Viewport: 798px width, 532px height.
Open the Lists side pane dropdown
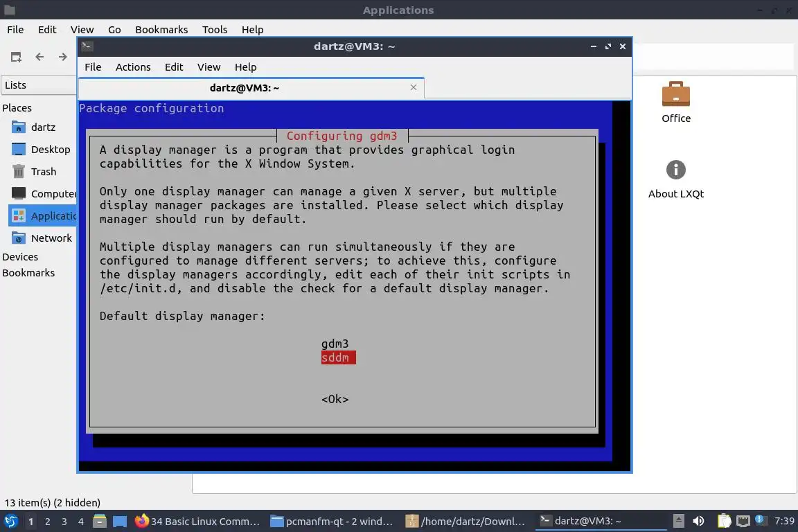coord(39,85)
